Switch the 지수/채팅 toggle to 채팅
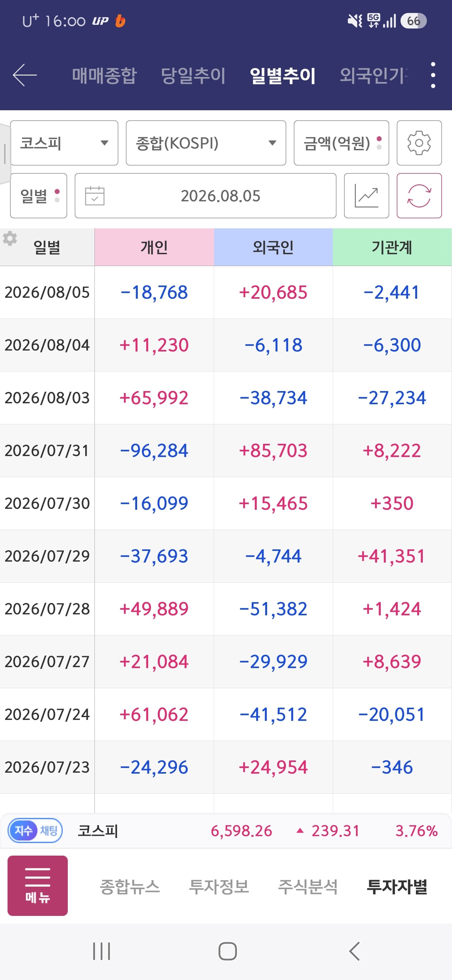 pos(49,830)
